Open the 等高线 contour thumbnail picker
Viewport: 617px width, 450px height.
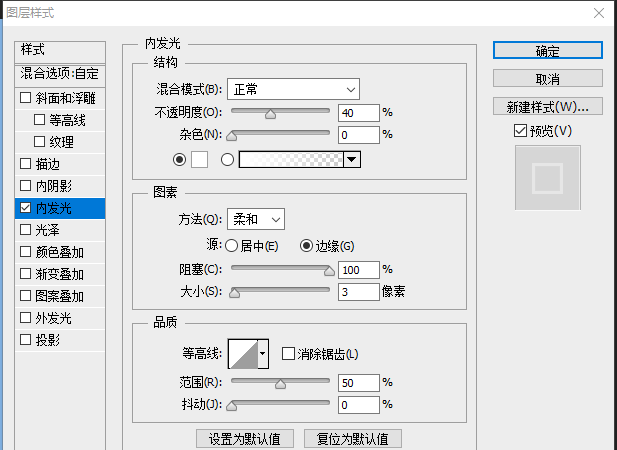click(243, 354)
